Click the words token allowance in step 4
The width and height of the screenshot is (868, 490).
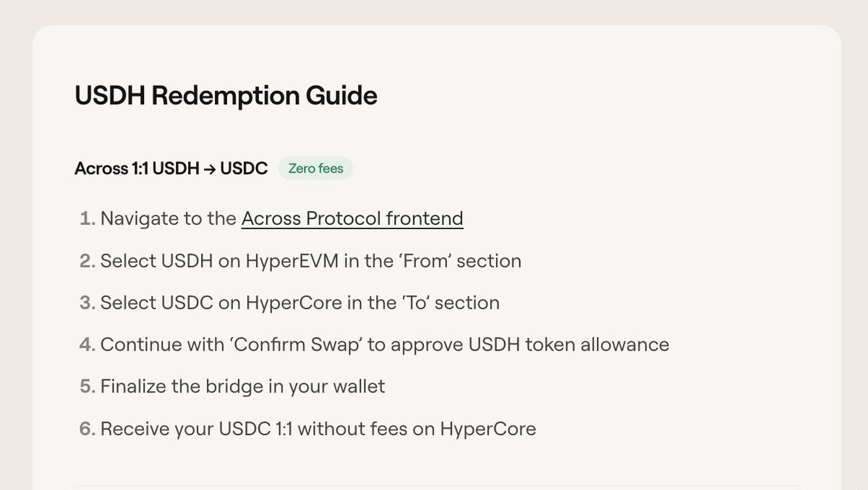coord(608,345)
